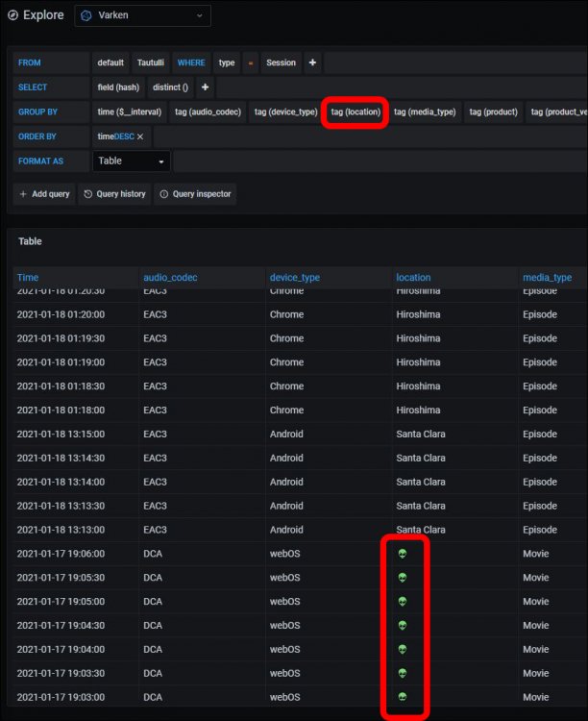Remove the time DESC ordering with X

click(140, 137)
